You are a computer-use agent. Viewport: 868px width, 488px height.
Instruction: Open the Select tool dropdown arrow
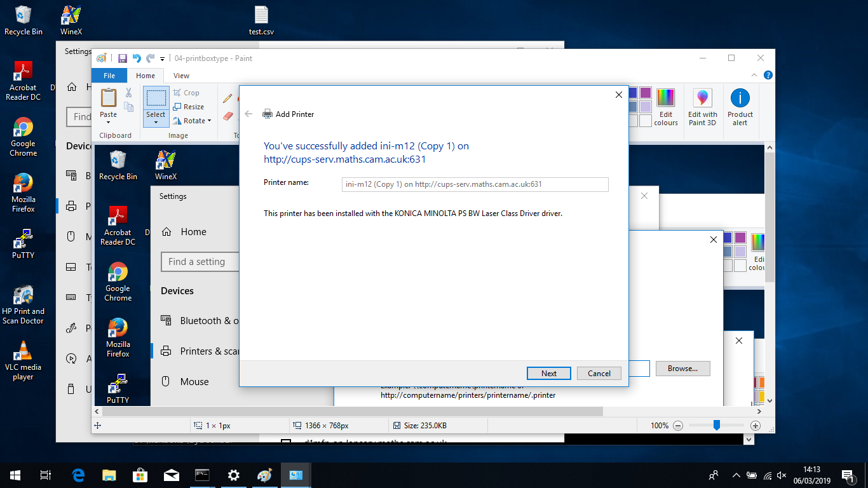point(156,122)
